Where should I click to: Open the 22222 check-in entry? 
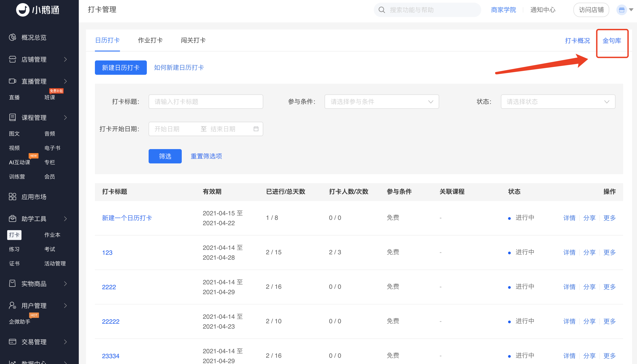click(111, 321)
